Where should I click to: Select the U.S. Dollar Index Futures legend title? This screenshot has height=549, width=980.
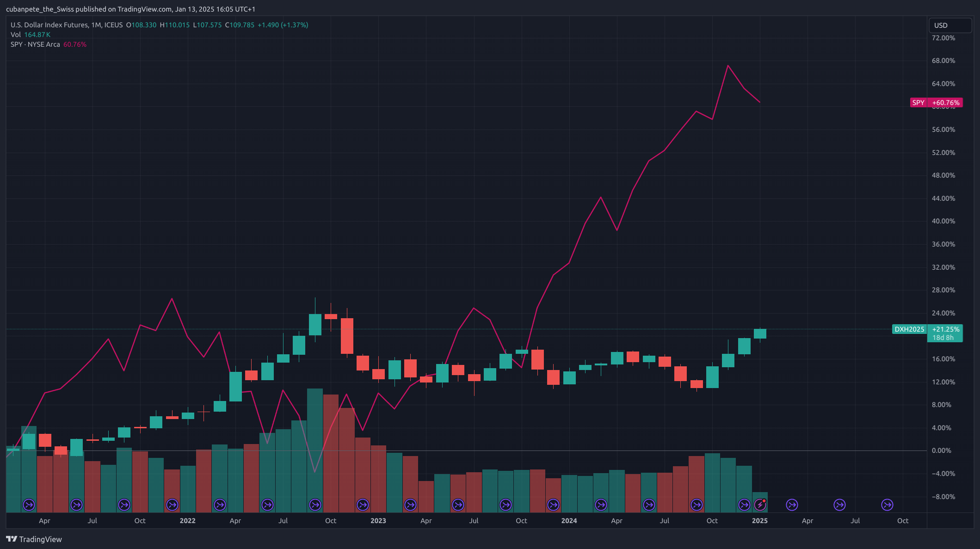[49, 25]
